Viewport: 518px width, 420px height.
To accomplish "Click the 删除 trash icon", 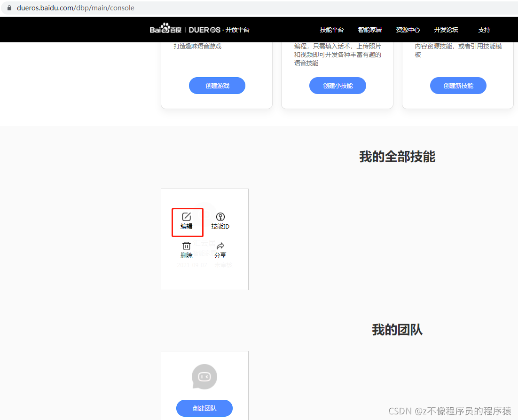I will (186, 246).
